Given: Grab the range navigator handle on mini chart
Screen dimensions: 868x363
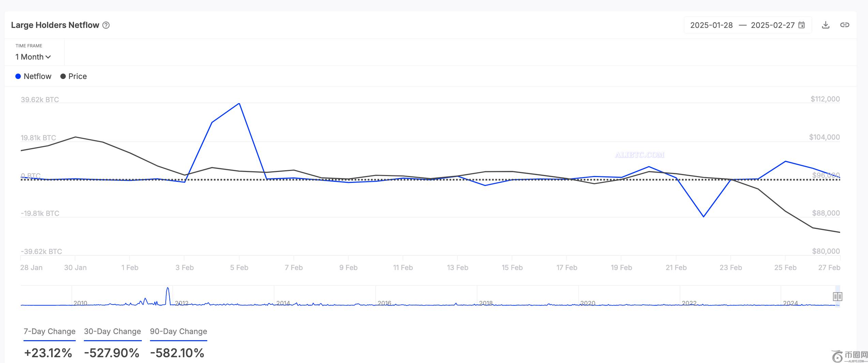Looking at the screenshot, I should pos(837,297).
